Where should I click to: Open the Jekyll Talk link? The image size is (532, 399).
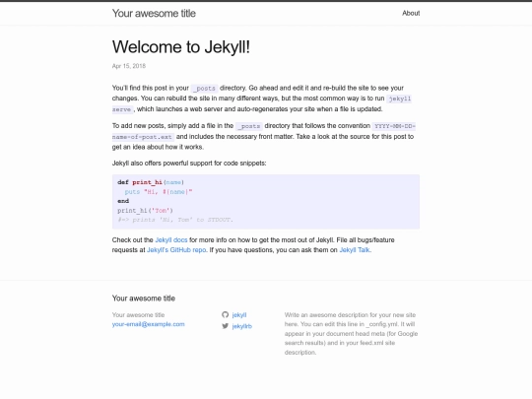click(x=355, y=250)
